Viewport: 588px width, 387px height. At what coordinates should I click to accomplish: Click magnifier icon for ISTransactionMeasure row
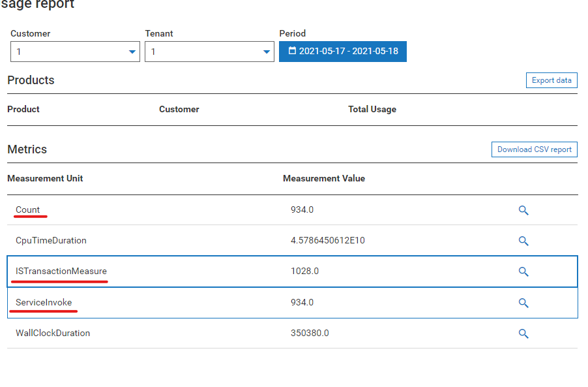coord(523,271)
